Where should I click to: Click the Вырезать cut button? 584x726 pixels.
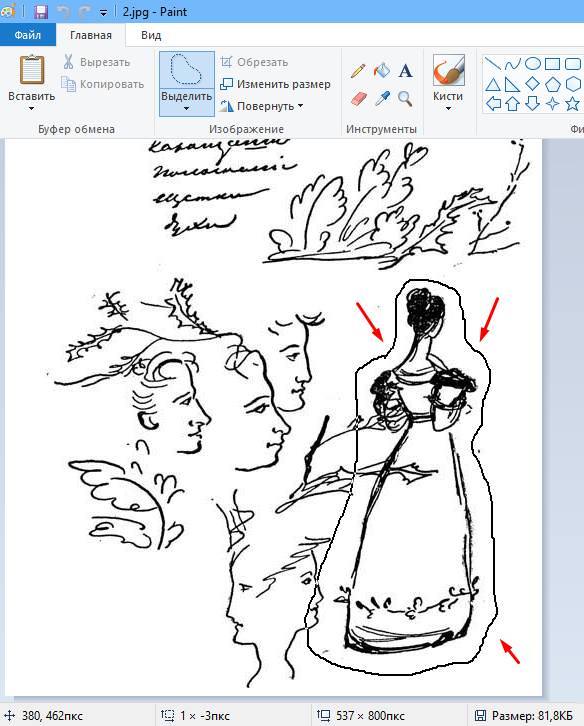click(x=96, y=62)
